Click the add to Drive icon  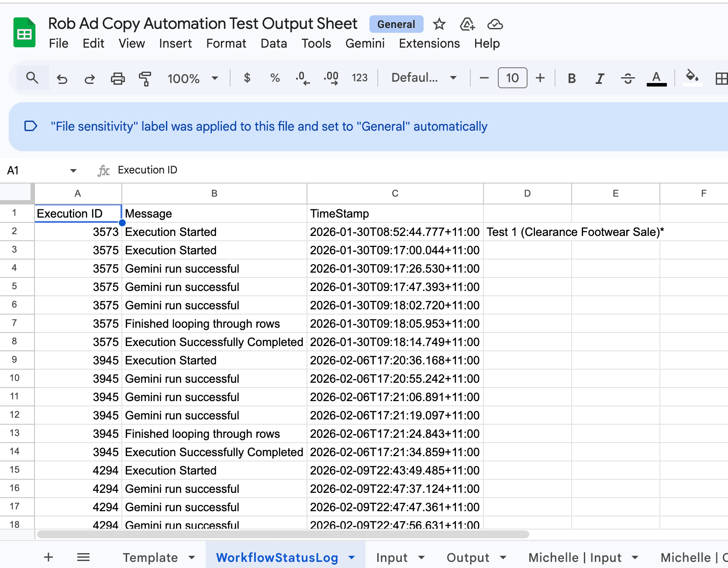[x=467, y=24]
